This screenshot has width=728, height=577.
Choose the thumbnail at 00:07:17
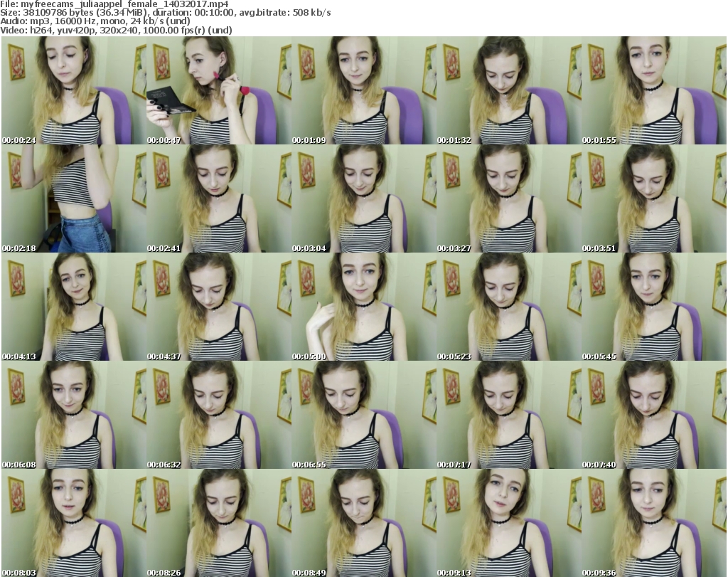pyautogui.click(x=508, y=415)
